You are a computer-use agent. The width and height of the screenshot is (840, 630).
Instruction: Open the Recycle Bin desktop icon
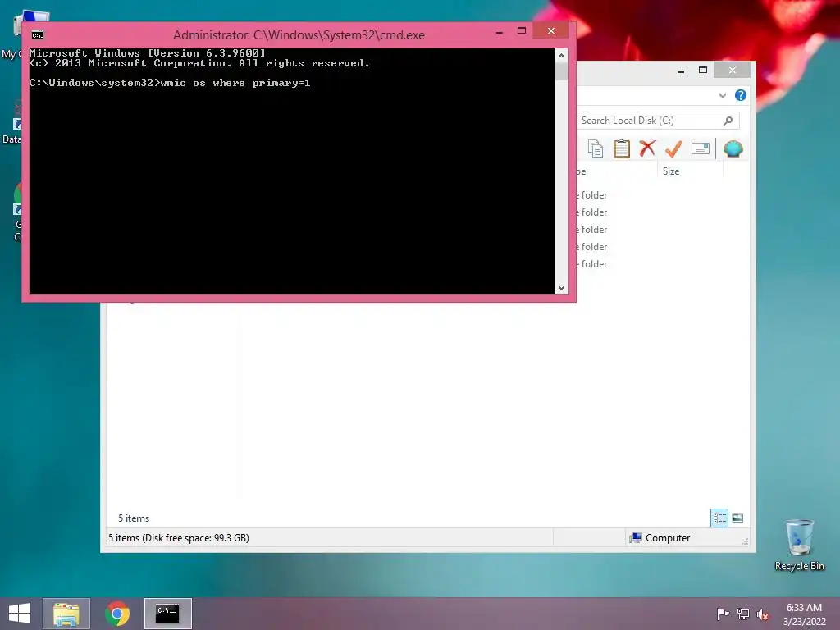click(x=799, y=545)
